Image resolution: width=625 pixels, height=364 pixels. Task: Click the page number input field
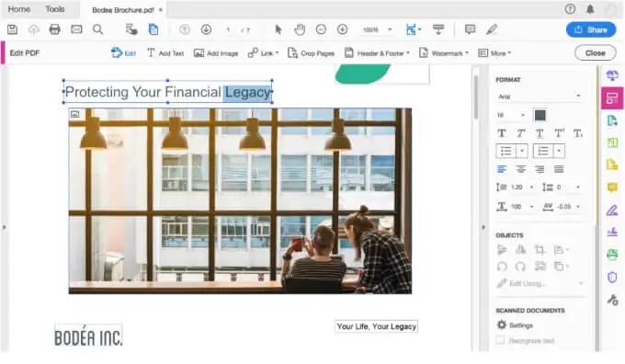[228, 30]
